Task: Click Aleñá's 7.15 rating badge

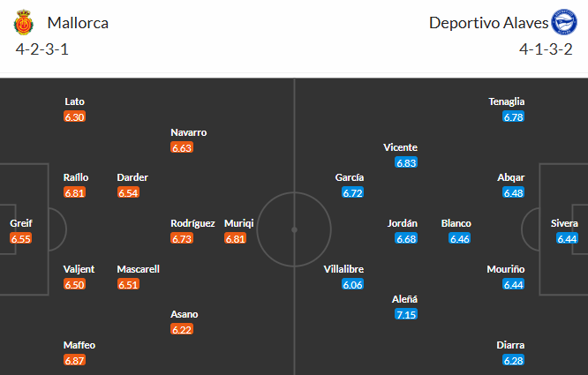Action: (405, 314)
